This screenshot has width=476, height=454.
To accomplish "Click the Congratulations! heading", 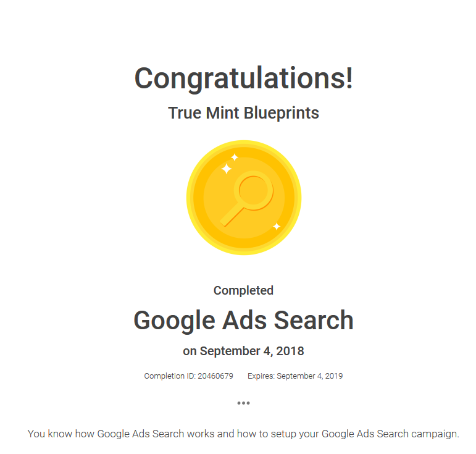I will coord(243,78).
